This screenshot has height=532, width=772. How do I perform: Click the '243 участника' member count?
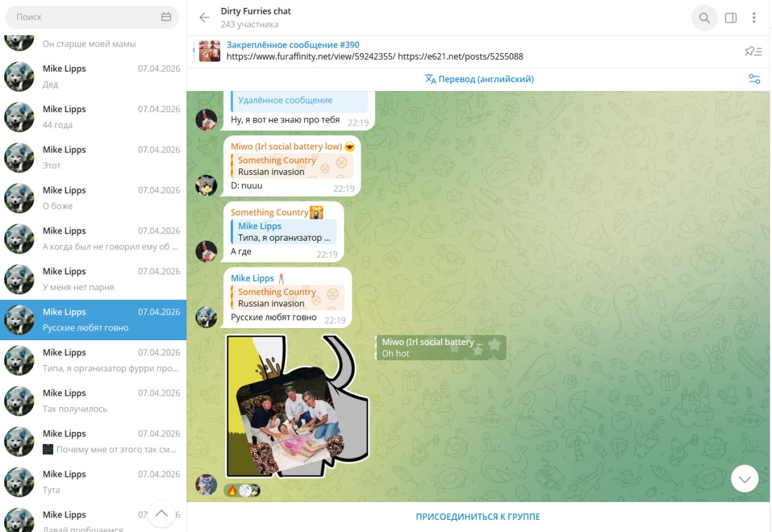250,25
